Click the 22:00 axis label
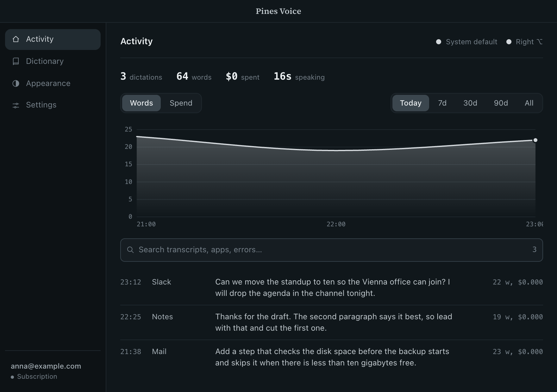 click(x=336, y=224)
